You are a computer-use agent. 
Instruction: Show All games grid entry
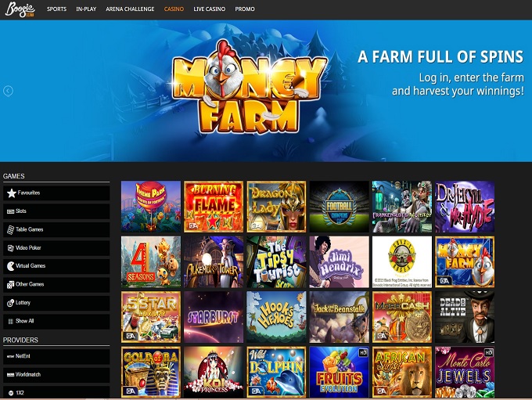56,321
